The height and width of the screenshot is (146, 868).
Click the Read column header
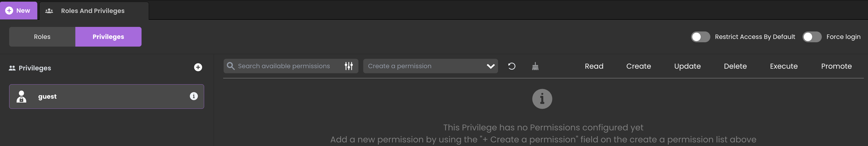point(594,66)
